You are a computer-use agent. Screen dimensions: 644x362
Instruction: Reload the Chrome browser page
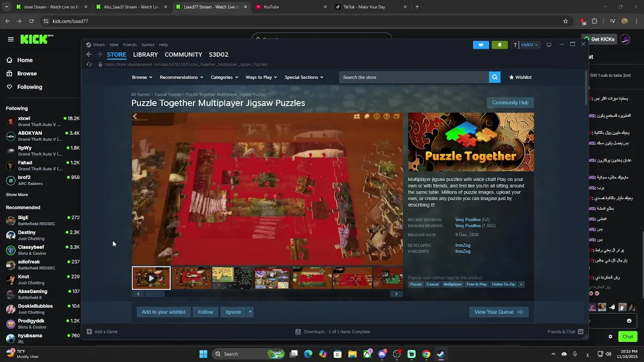[31, 21]
